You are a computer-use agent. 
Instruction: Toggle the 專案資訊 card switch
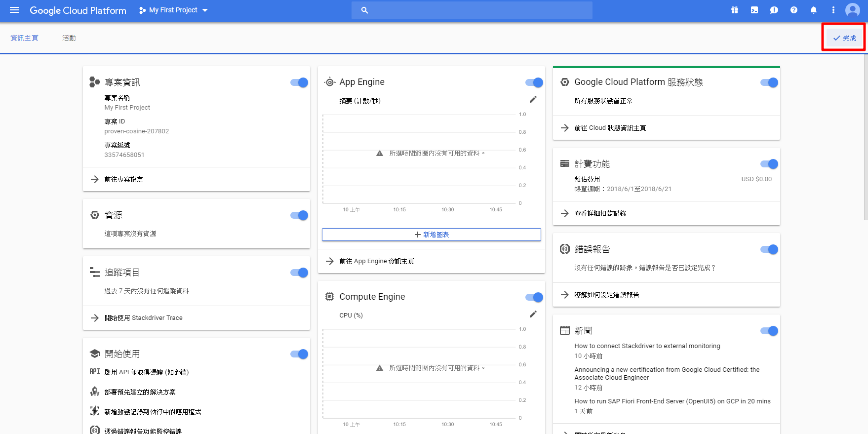tap(299, 82)
